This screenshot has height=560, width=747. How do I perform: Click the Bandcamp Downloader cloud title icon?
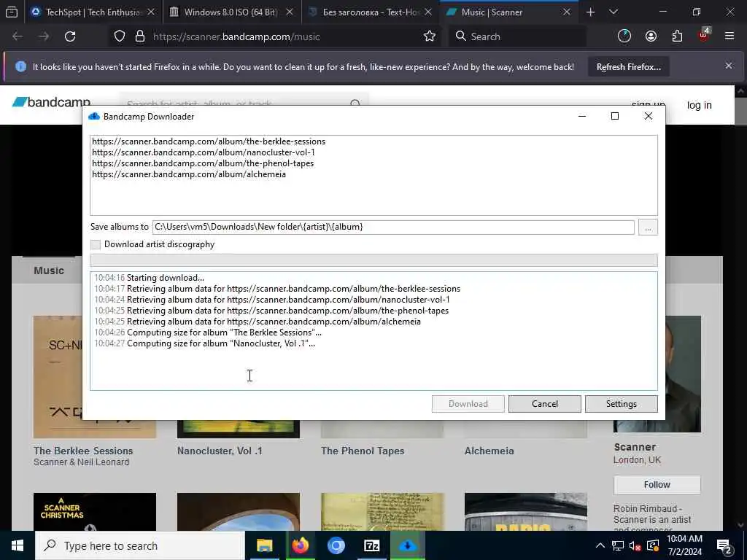94,116
